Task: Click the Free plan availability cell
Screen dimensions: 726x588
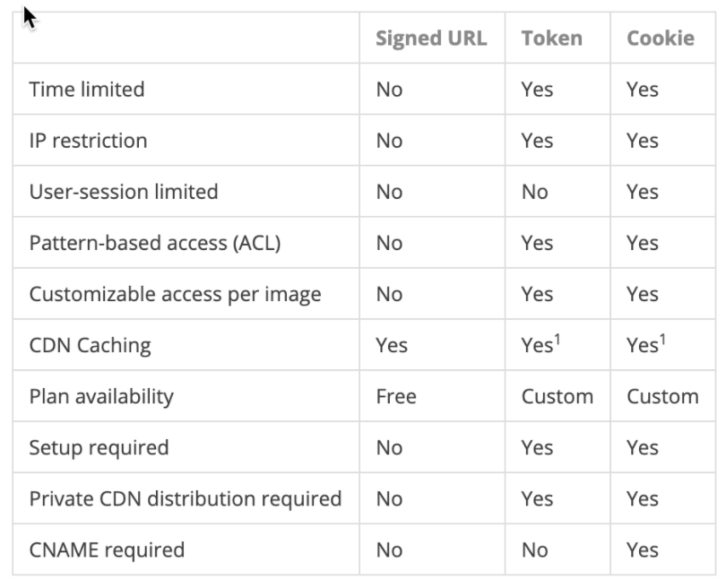Action: [x=396, y=396]
